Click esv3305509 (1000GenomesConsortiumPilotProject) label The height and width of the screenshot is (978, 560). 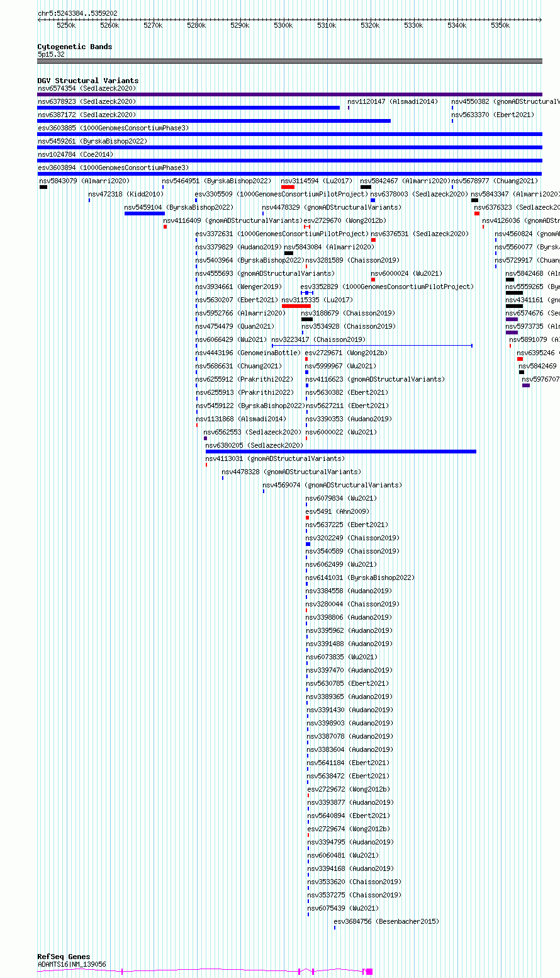(x=281, y=194)
